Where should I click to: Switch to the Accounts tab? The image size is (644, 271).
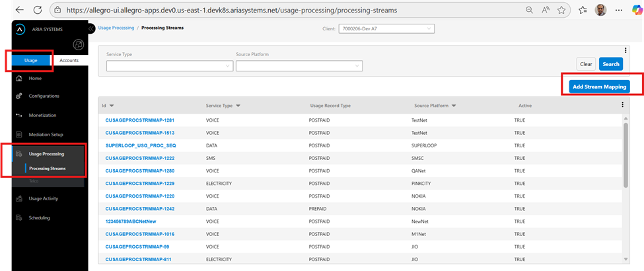tap(69, 60)
